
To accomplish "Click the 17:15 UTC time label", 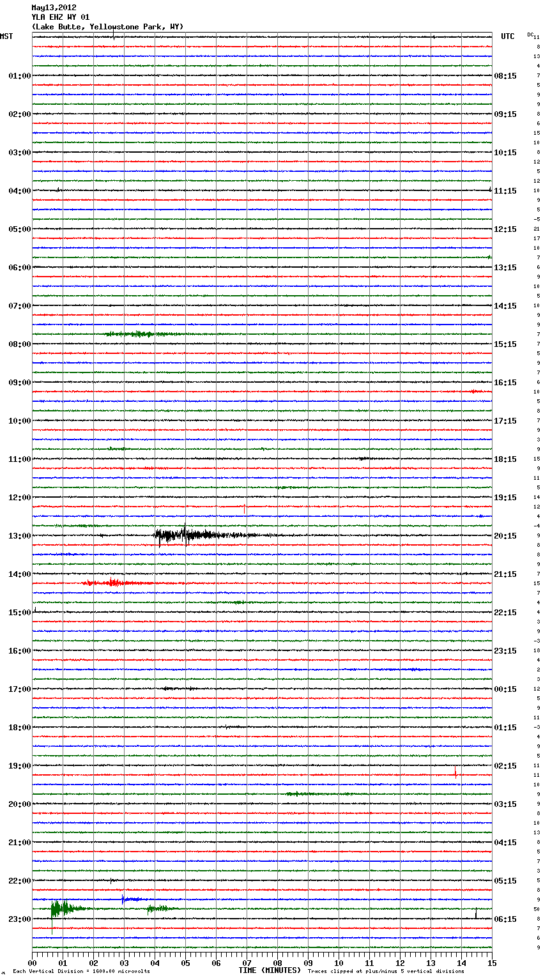I will click(x=505, y=421).
